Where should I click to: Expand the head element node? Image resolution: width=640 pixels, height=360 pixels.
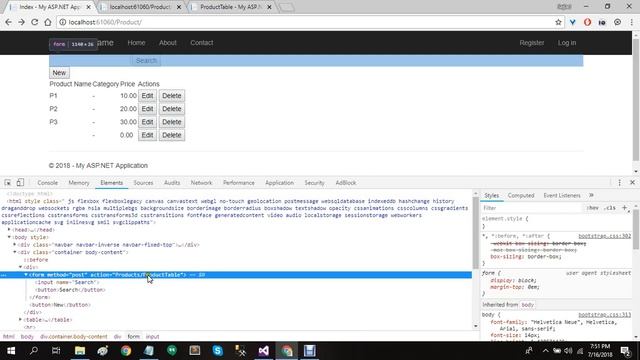(9, 230)
